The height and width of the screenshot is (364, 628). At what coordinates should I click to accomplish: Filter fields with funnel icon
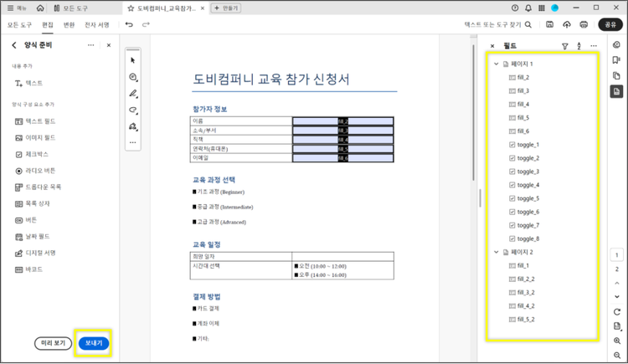pos(564,46)
